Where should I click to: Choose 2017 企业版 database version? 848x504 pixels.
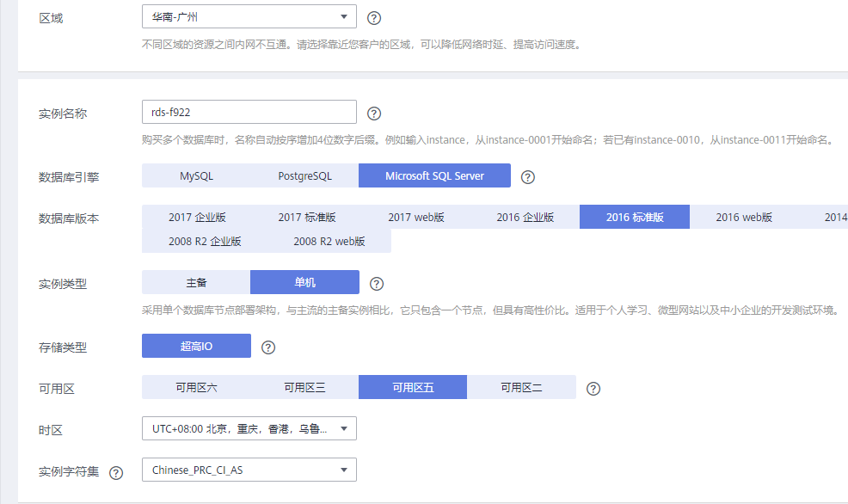[x=197, y=217]
